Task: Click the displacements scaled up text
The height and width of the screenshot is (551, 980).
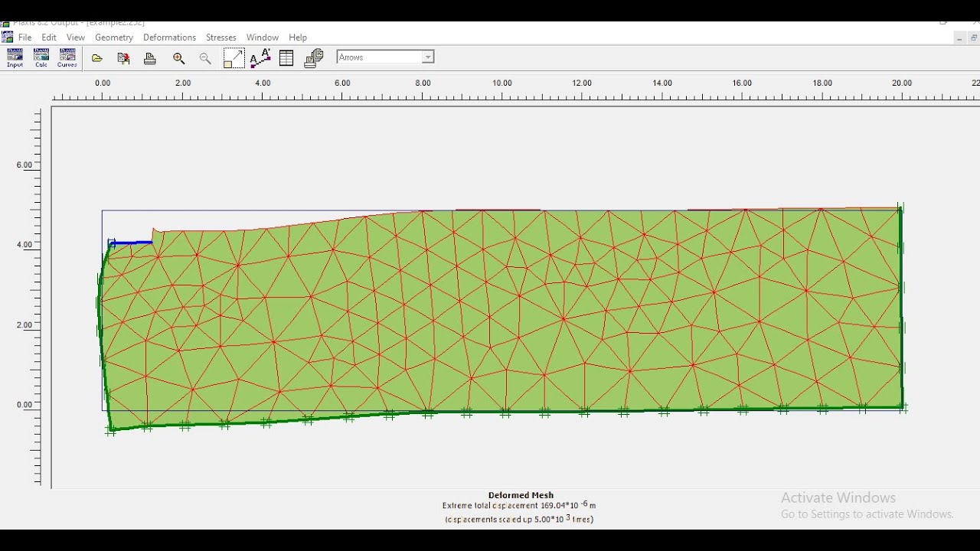Action: 519,519
